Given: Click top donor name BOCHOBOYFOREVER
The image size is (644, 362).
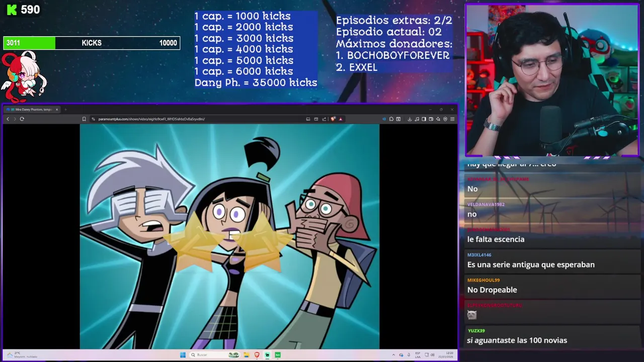Looking at the screenshot, I should point(398,55).
